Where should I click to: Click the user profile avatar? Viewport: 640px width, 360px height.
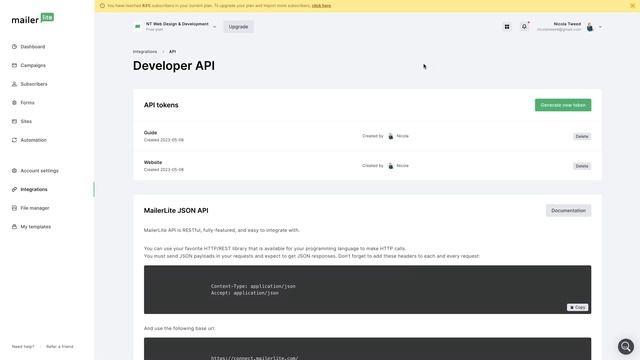click(590, 27)
